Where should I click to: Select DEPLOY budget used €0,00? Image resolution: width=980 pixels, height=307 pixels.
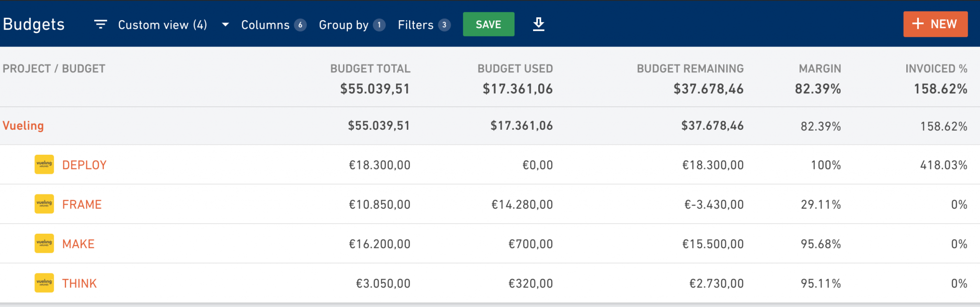[538, 165]
